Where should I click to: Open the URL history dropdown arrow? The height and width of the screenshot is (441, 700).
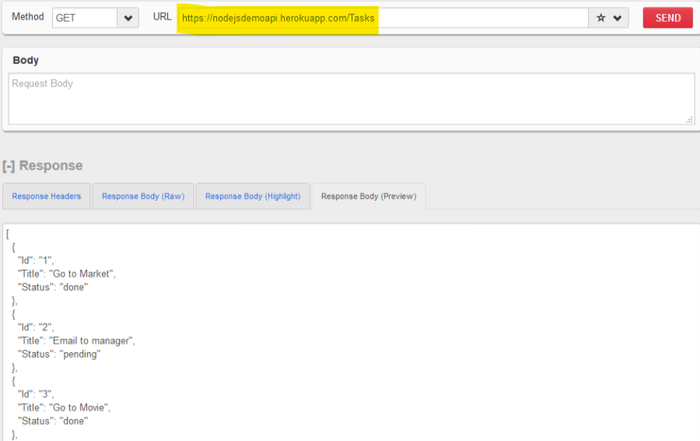pyautogui.click(x=617, y=18)
